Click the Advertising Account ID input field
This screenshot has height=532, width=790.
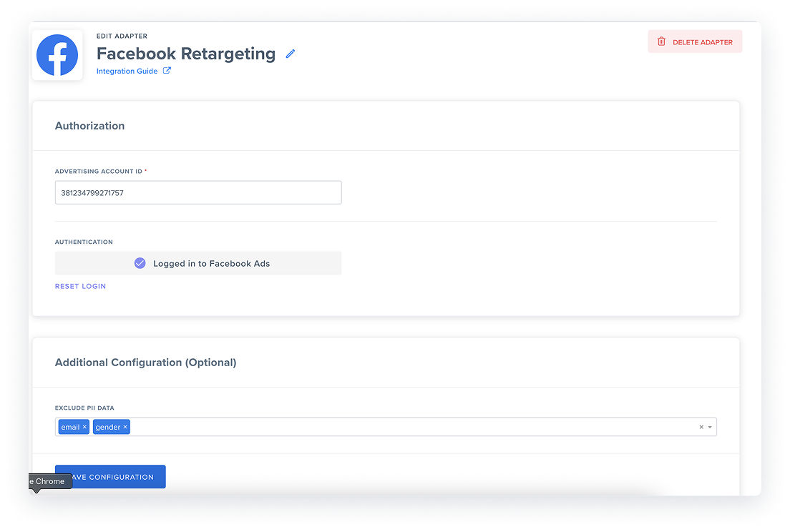coord(198,193)
